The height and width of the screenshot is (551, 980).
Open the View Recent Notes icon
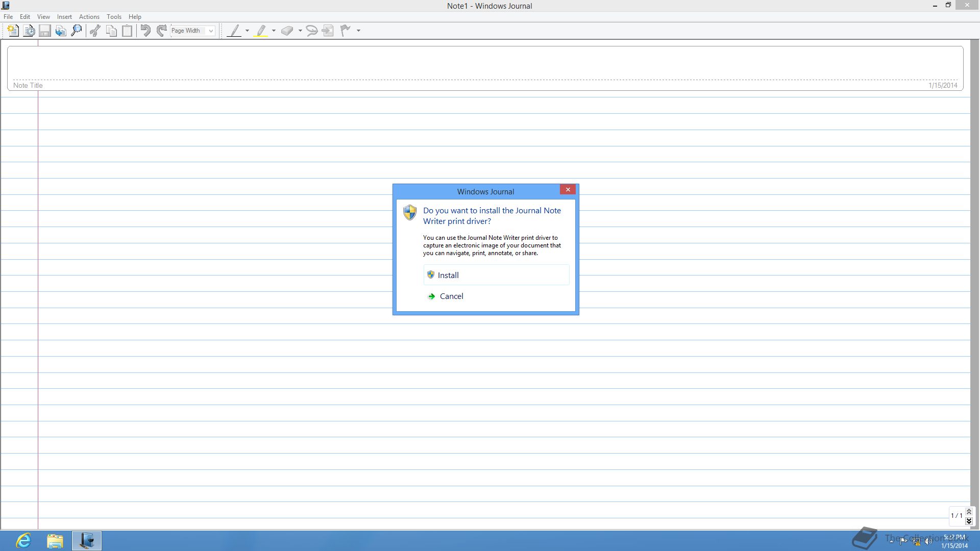29,31
